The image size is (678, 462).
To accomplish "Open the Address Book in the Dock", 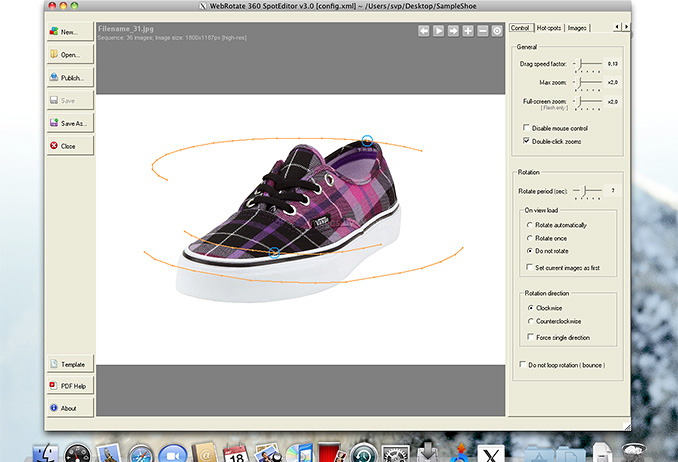I will 204,453.
